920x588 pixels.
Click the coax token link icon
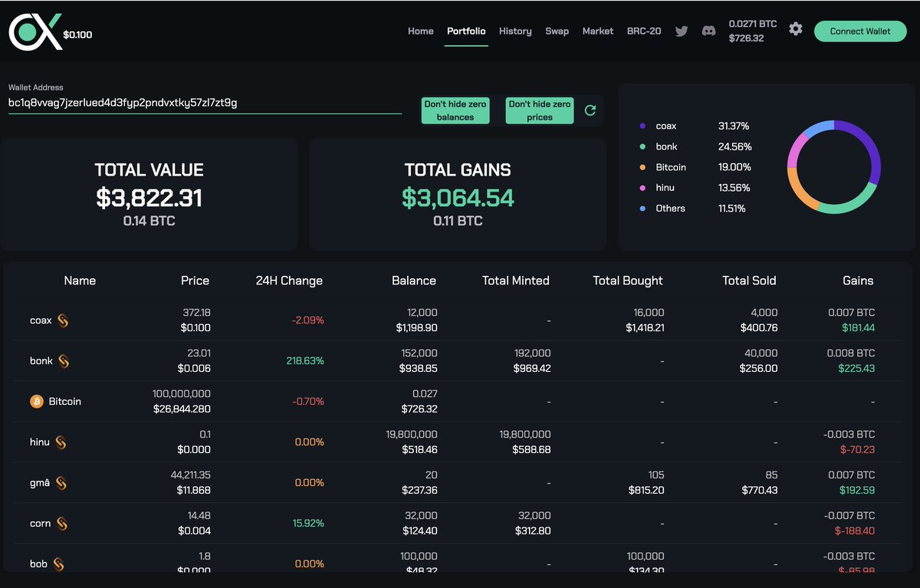pyautogui.click(x=63, y=320)
